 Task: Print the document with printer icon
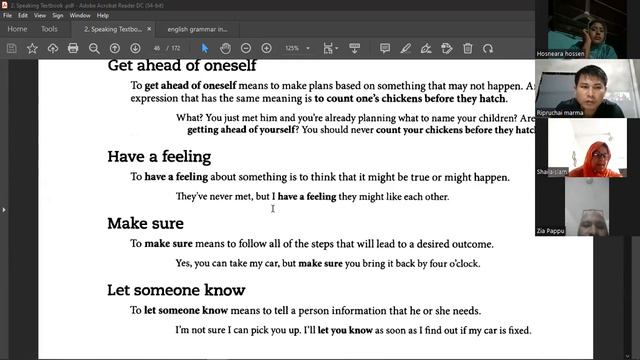[73, 48]
